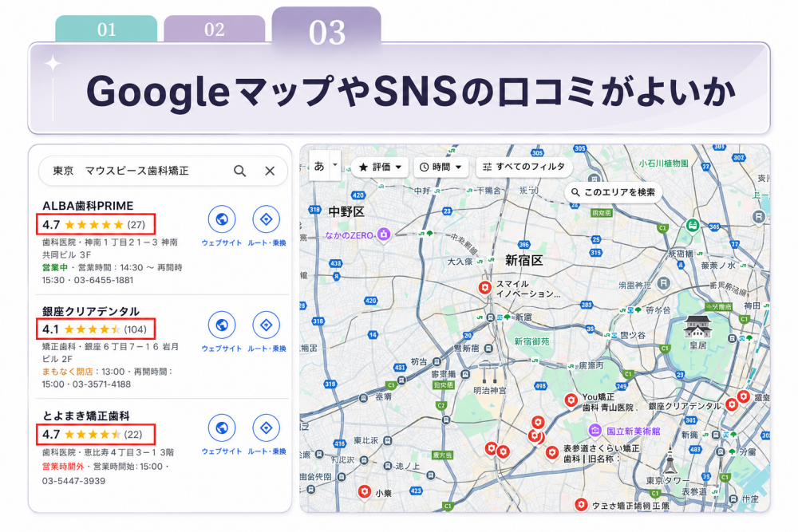Click the 4.1 rating with (104) reviews
This screenshot has width=798, height=532.
click(95, 329)
